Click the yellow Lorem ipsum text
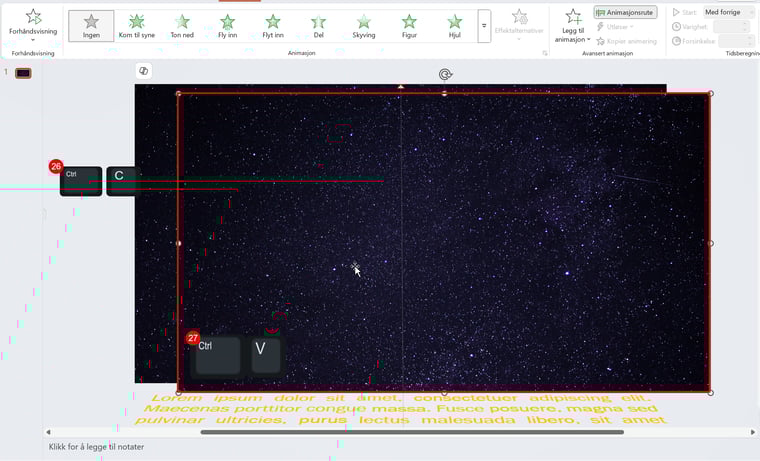 (x=401, y=409)
